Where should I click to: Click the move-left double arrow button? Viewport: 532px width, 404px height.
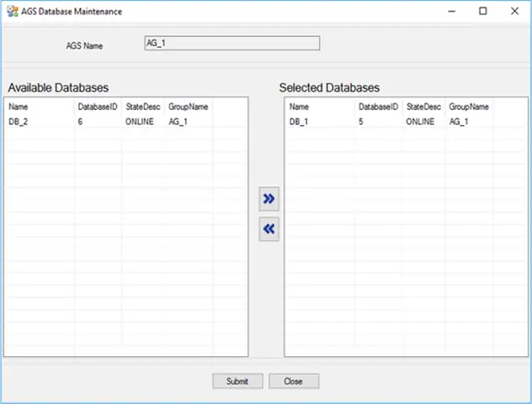tap(269, 229)
